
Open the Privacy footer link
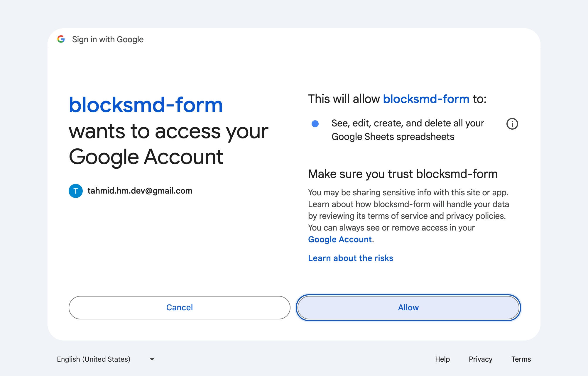pyautogui.click(x=480, y=359)
